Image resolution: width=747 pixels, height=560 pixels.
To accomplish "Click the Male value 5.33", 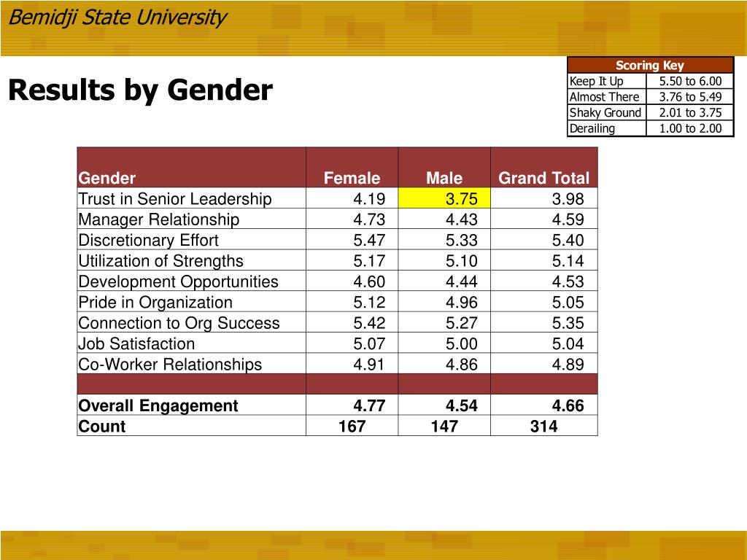I will pos(461,240).
